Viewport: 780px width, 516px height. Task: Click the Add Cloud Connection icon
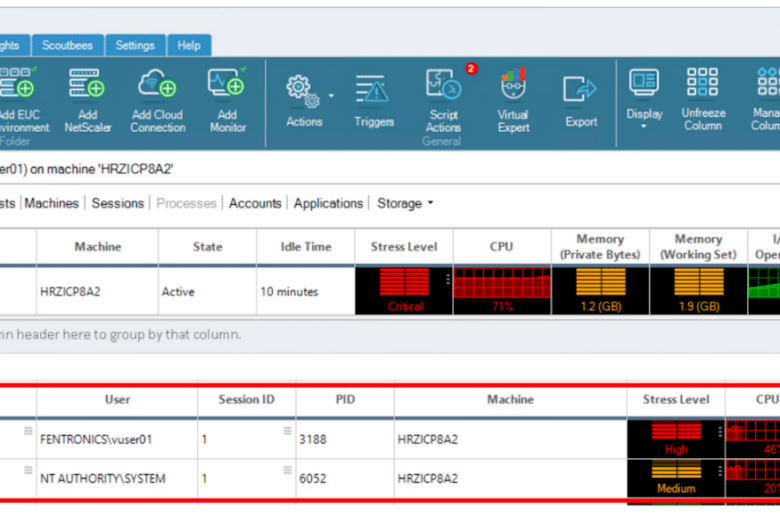157,83
